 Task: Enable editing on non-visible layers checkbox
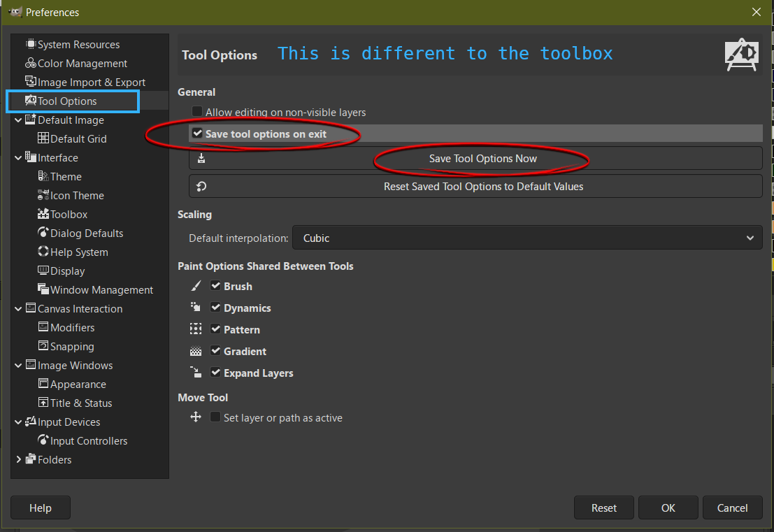pos(197,112)
